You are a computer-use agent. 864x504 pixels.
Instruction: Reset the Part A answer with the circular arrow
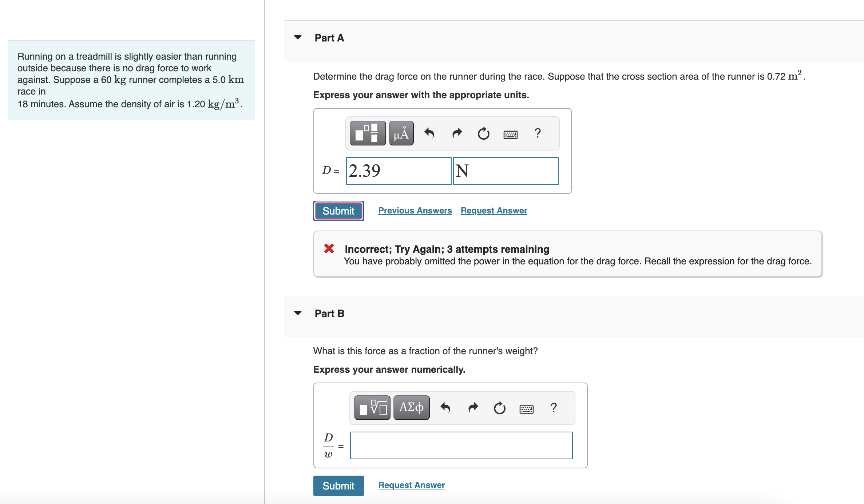pyautogui.click(x=484, y=133)
